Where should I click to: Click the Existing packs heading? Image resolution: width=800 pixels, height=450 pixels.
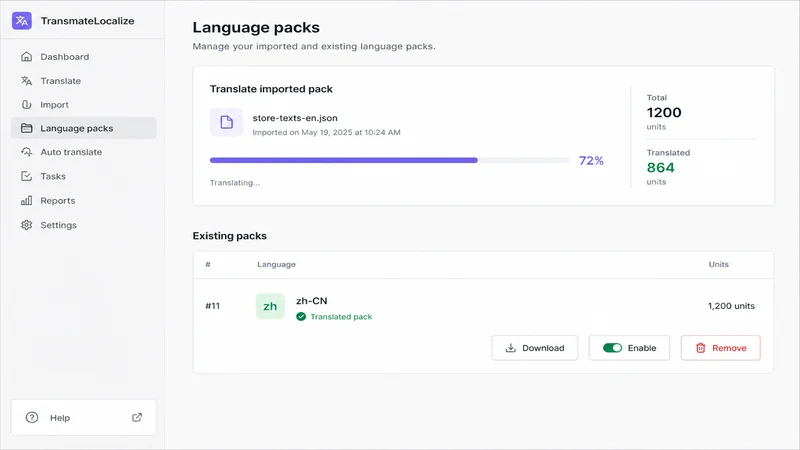(230, 236)
